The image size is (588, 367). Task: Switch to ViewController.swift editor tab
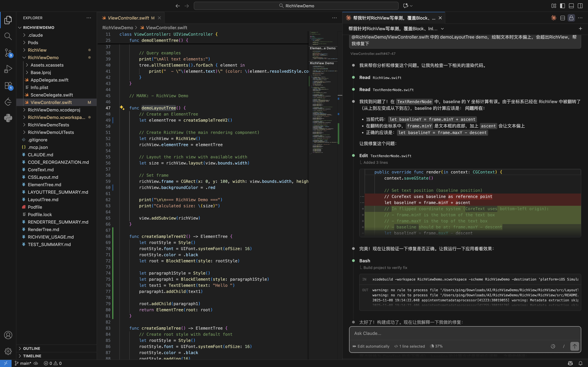click(128, 18)
